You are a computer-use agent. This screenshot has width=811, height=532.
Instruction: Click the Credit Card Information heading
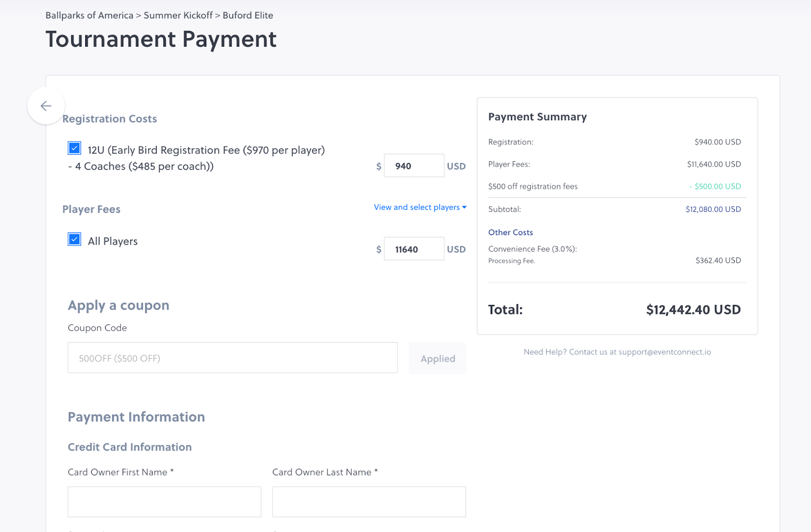(x=130, y=447)
